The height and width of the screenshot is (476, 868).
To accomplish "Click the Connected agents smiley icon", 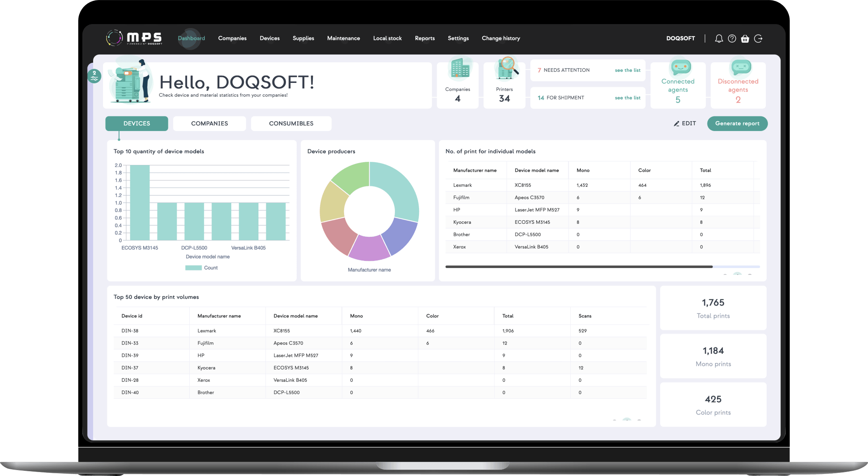I will pyautogui.click(x=681, y=67).
